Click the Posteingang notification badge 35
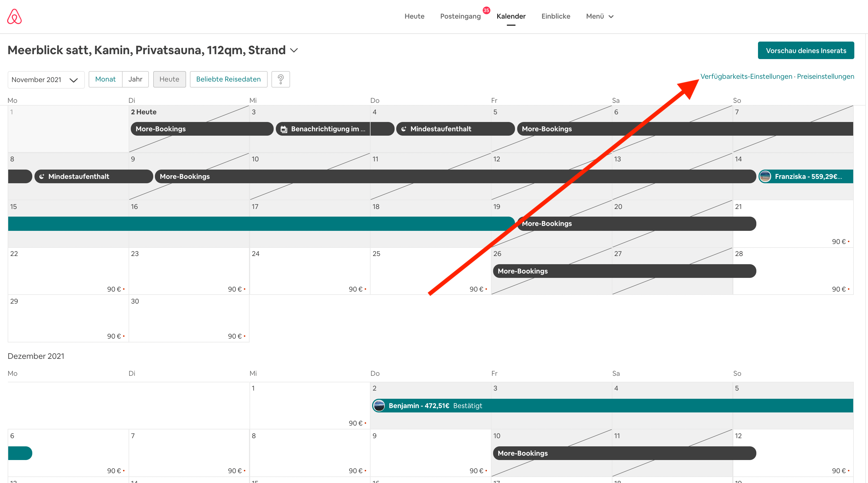 click(x=486, y=10)
